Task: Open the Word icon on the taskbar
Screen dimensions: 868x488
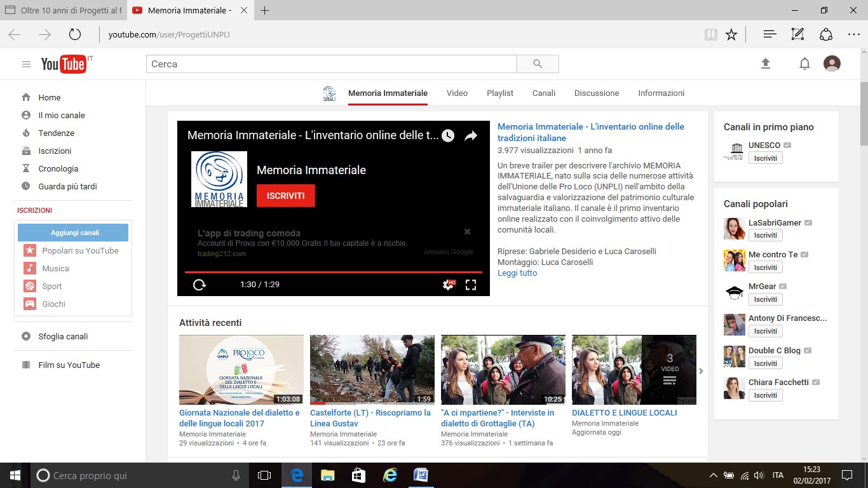Action: coord(421,475)
